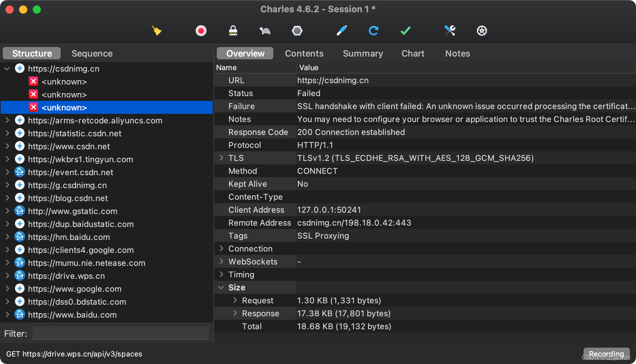
Task: Click the globe icon of hm.baidu.com
Action: pos(20,237)
